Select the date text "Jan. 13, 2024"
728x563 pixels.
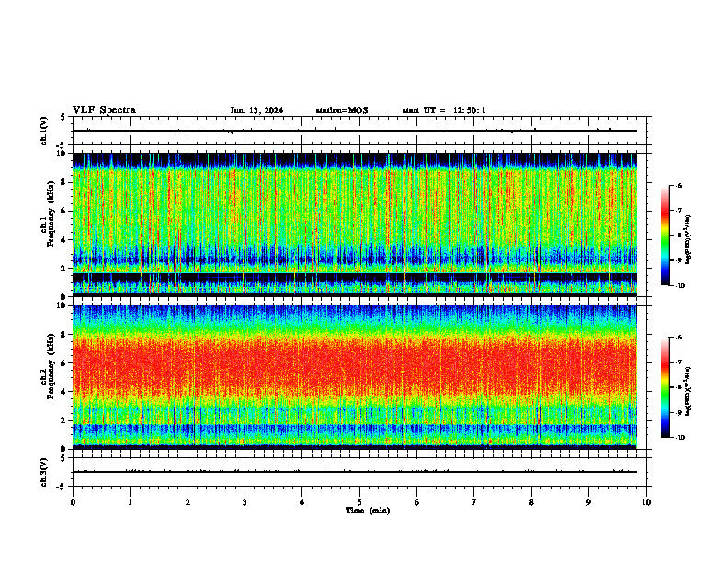coord(256,110)
